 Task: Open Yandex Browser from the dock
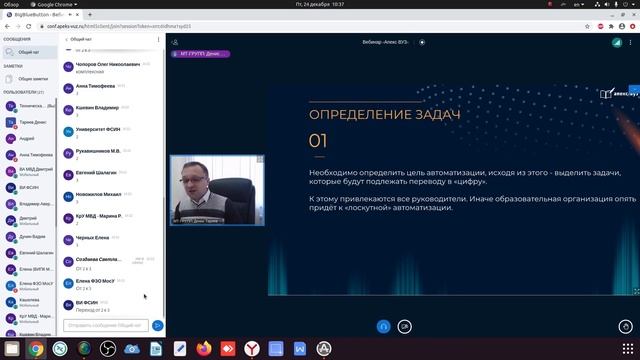click(252, 349)
